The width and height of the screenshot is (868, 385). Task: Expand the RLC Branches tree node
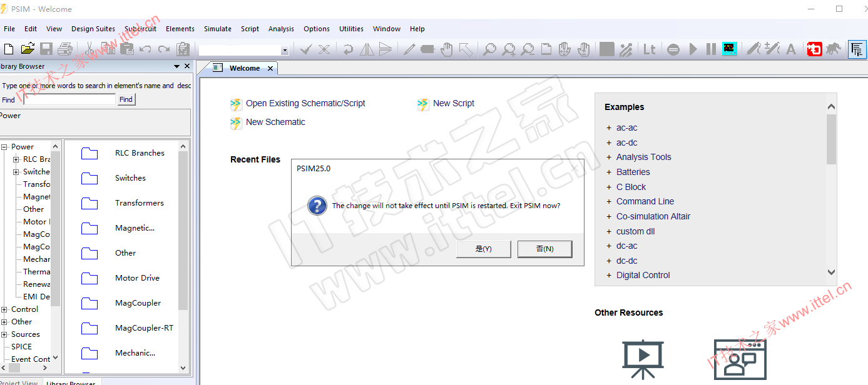(16, 159)
